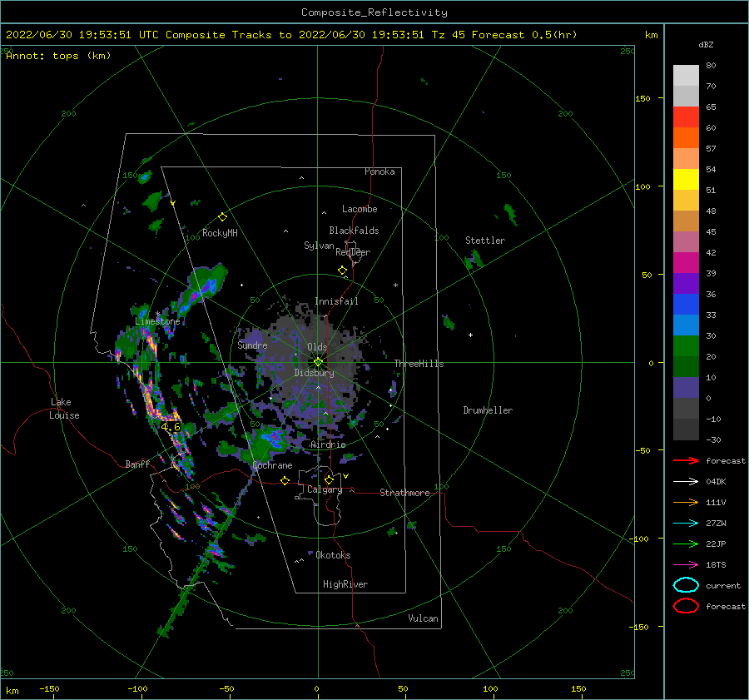Click the Composite_Reflectivity title
749x700 pixels.
tap(374, 12)
